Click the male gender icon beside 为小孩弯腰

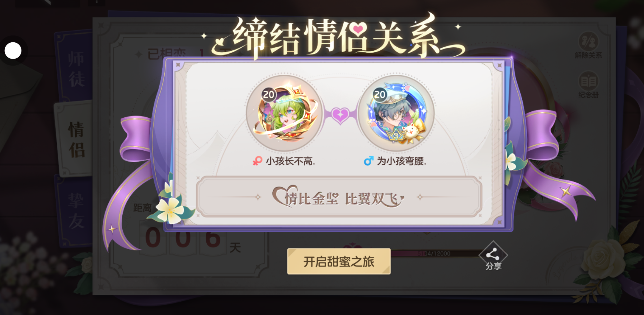click(369, 161)
